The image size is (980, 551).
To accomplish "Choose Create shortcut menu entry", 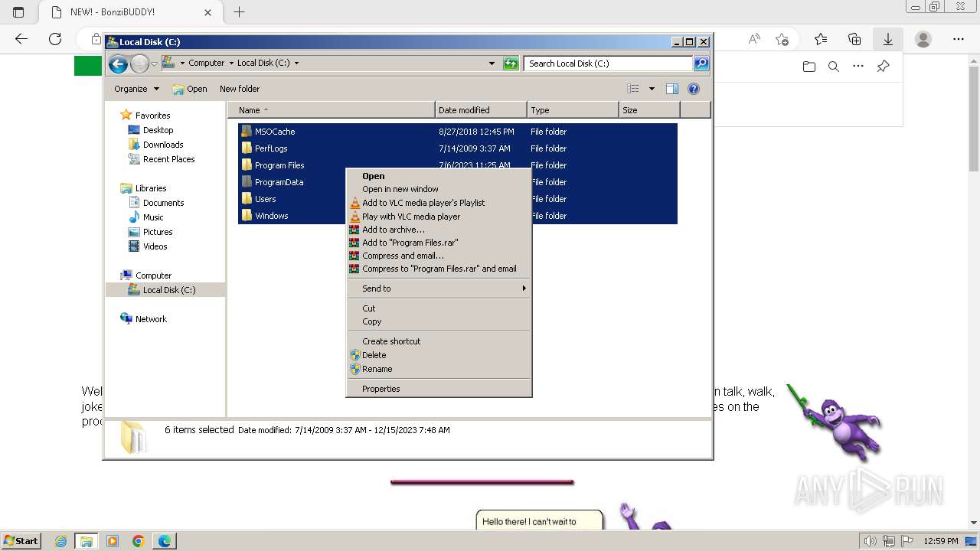I will (x=439, y=341).
